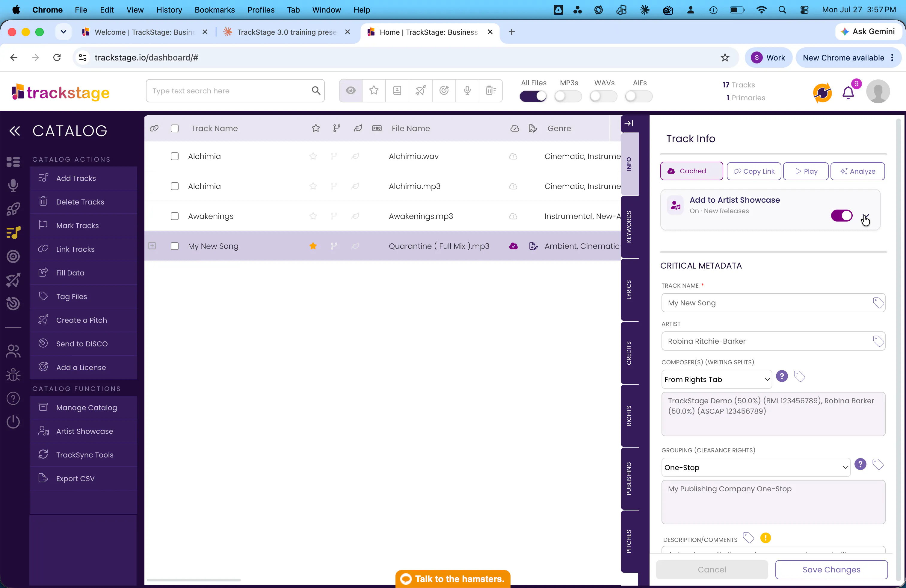Screen dimensions: 906x588
Task: Click the left rail help question icon
Action: pyautogui.click(x=13, y=398)
